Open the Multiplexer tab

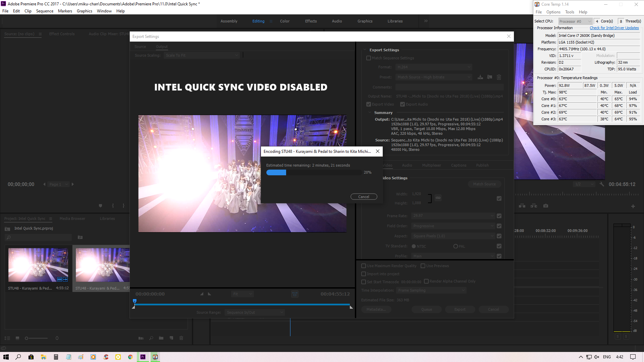click(x=432, y=165)
